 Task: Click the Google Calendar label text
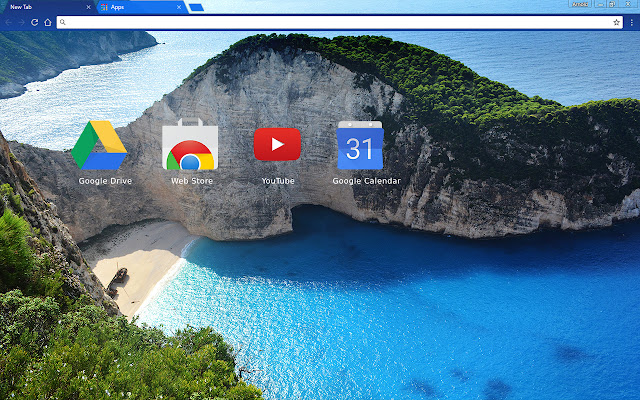click(x=366, y=181)
